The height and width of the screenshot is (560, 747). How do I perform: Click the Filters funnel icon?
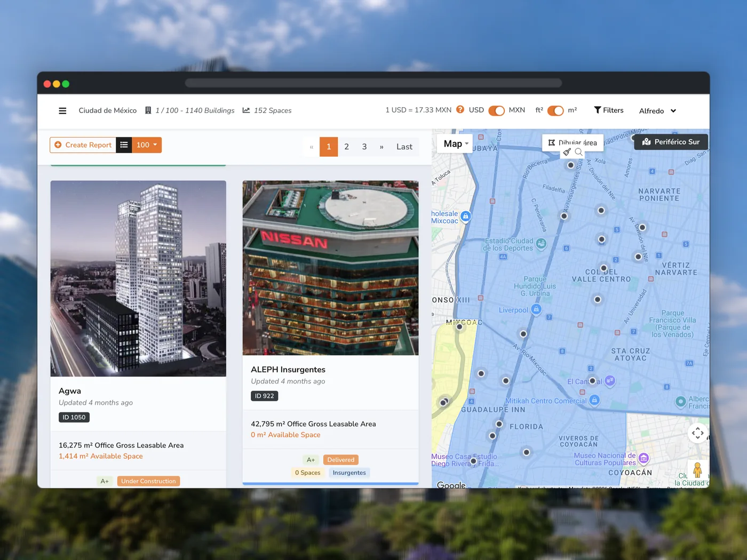point(598,110)
